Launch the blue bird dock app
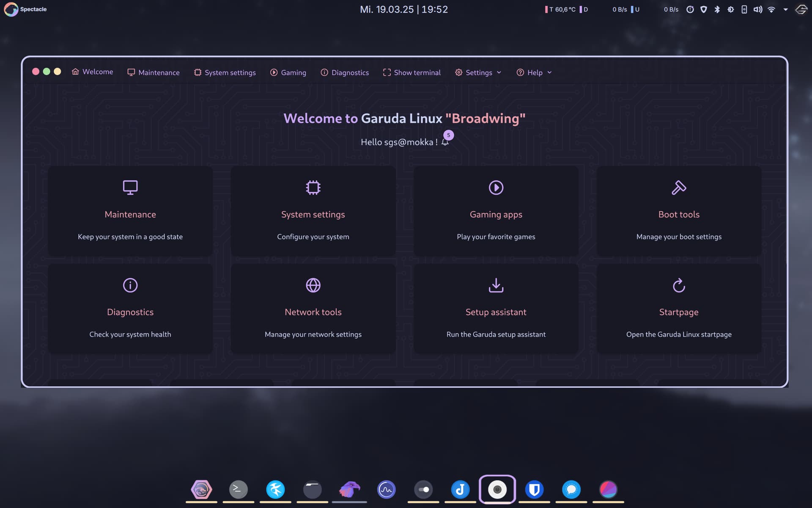The width and height of the screenshot is (812, 508). 275,489
